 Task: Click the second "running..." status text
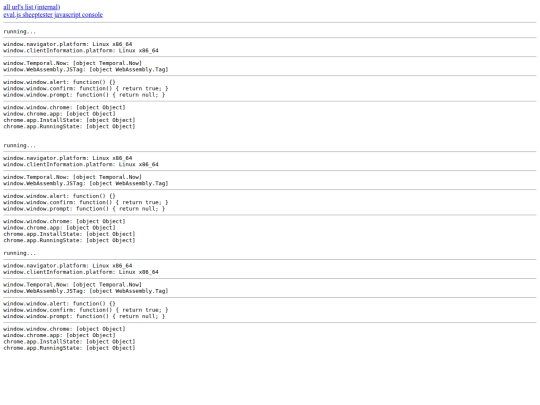click(x=20, y=146)
